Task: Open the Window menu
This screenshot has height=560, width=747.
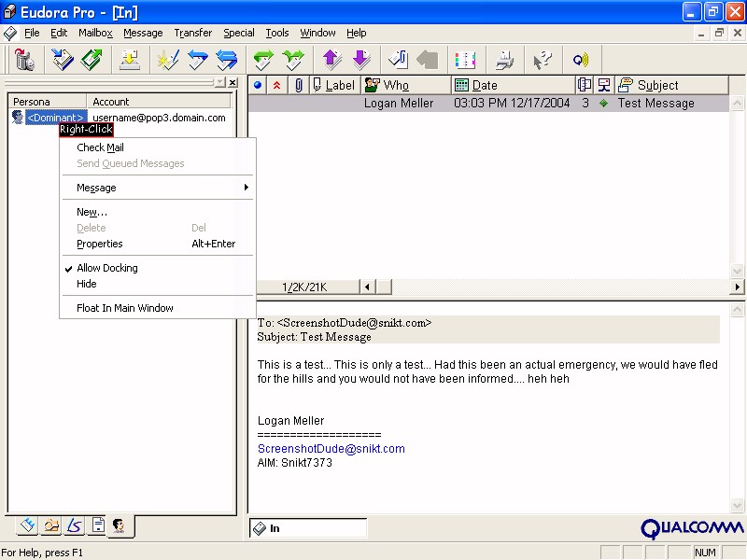Action: (317, 33)
